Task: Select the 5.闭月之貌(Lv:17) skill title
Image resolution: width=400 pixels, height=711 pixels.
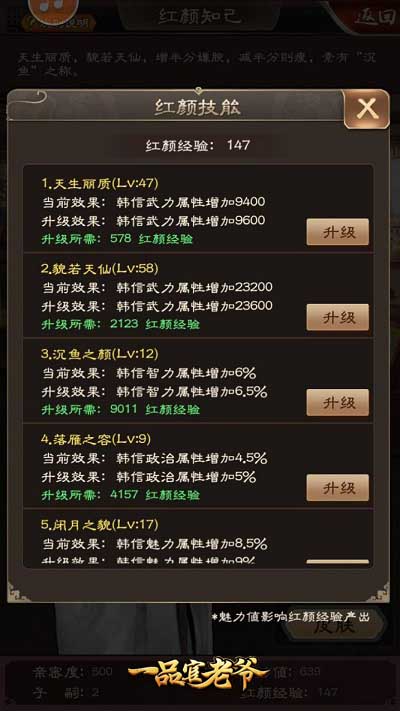Action: point(100,525)
